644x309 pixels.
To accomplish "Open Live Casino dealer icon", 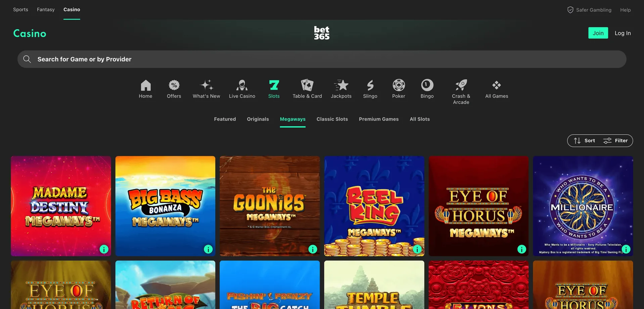I will pos(242,85).
